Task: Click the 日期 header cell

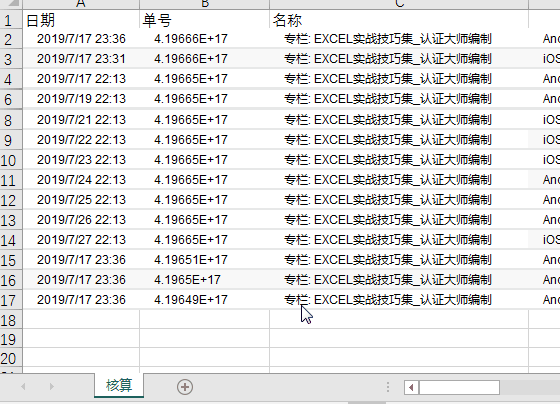Action: coord(81,19)
